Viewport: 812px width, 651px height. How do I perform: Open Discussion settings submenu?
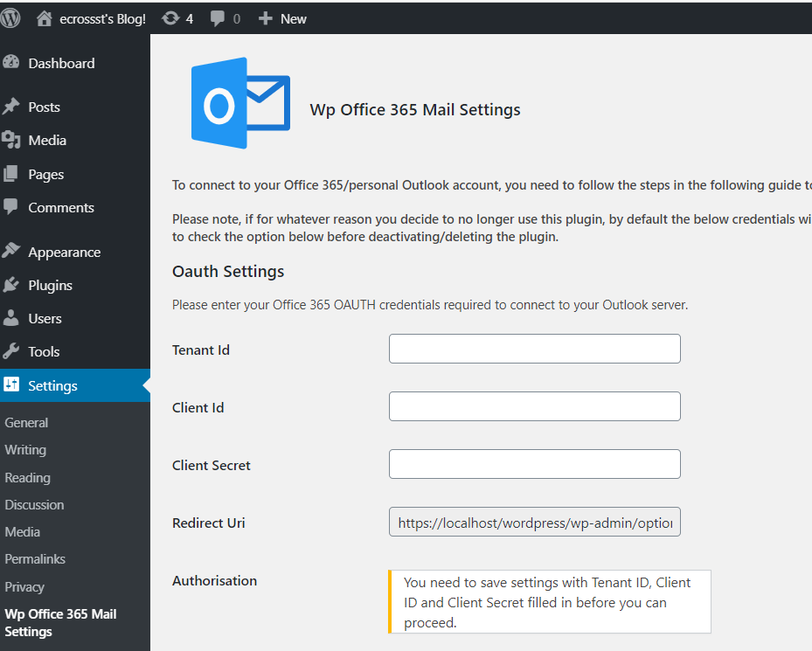click(x=34, y=504)
